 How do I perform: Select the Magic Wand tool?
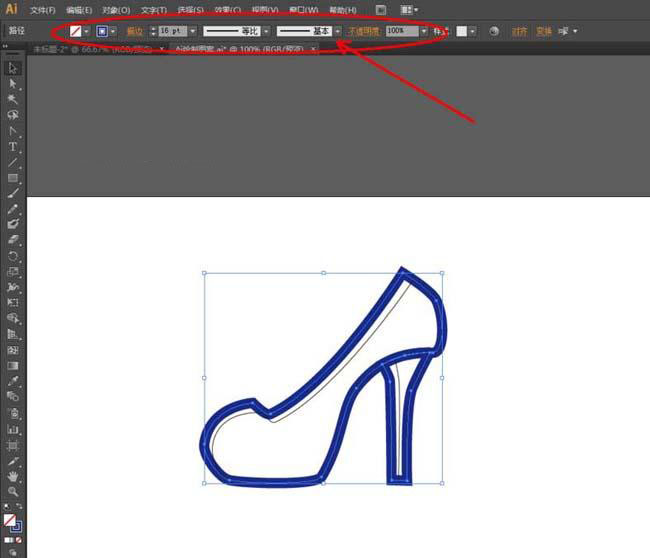(12, 99)
